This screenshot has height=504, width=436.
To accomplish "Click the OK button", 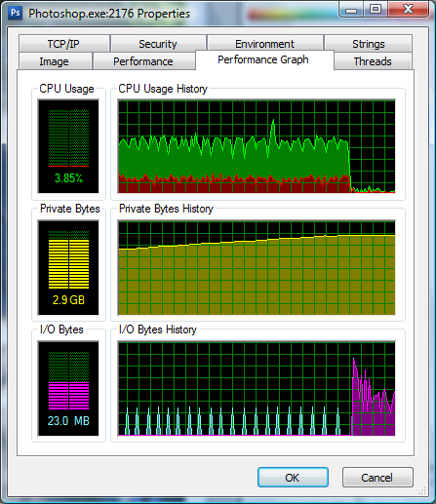I will 293,478.
